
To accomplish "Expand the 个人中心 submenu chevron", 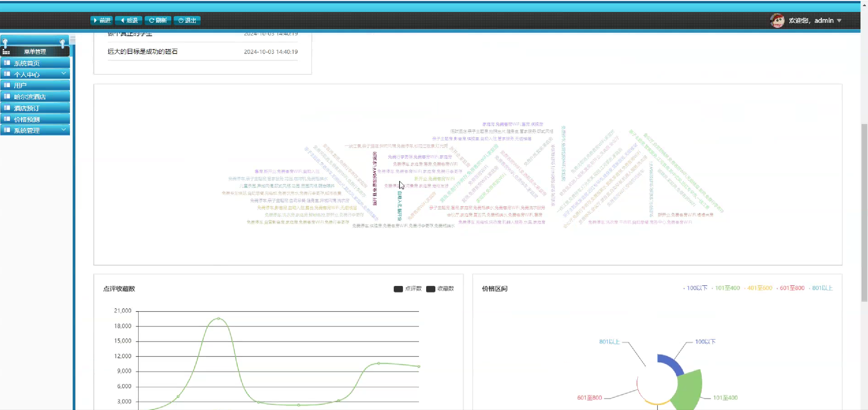I will pos(63,74).
